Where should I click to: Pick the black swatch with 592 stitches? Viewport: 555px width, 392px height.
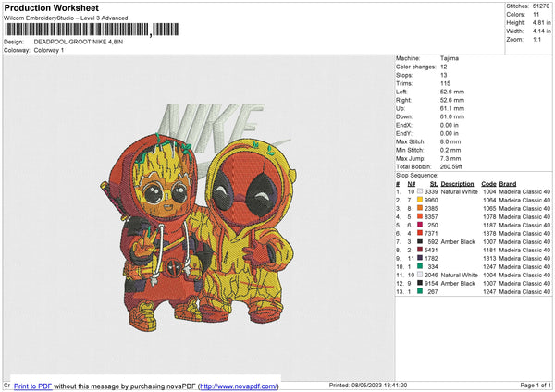(420, 241)
